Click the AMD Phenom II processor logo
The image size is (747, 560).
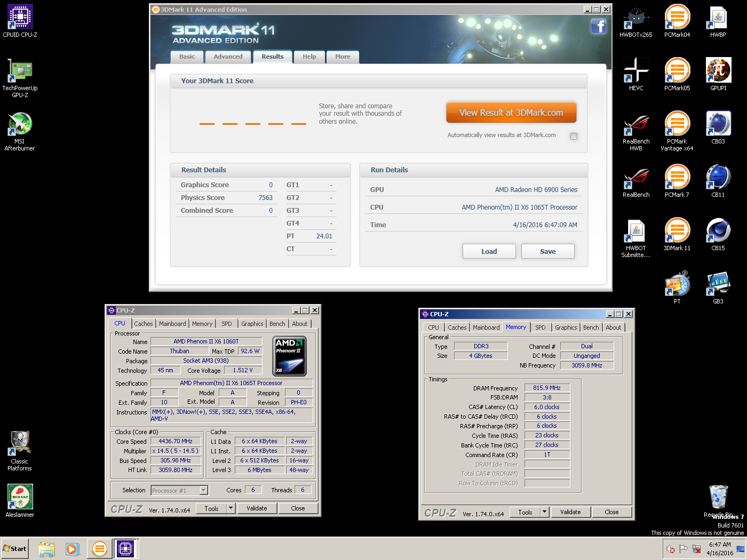click(x=290, y=356)
